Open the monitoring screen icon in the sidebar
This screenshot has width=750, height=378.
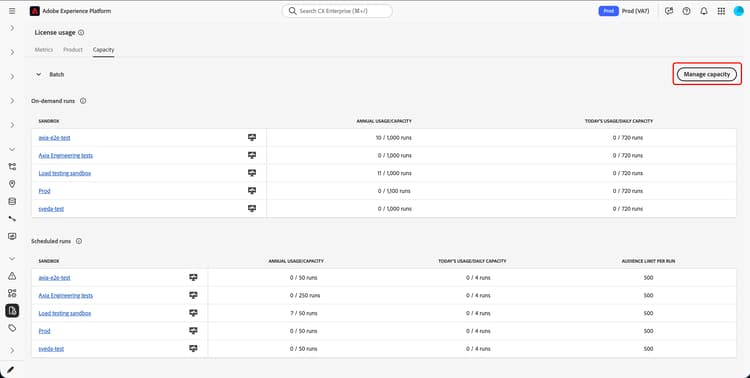coord(12,236)
